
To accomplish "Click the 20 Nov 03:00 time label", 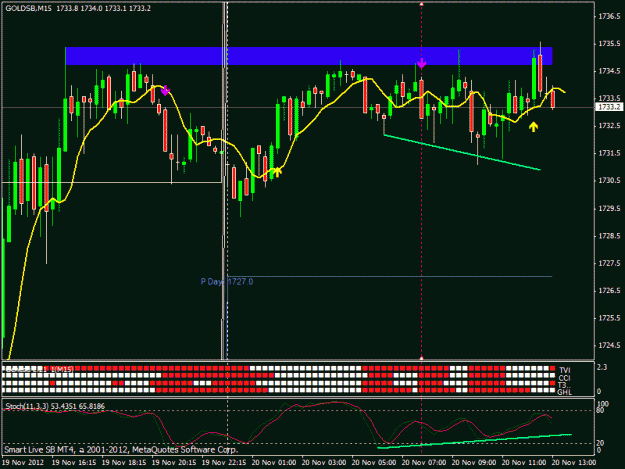I will point(324,463).
